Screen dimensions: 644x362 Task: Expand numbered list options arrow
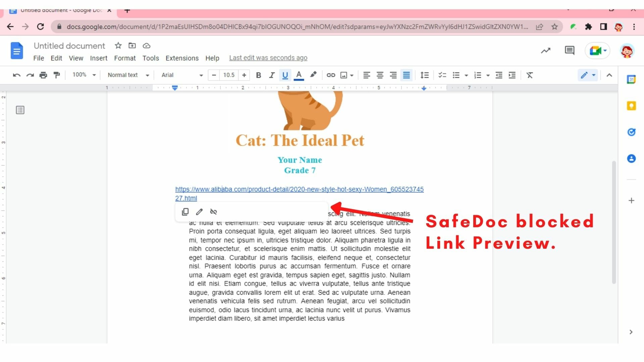coord(488,75)
